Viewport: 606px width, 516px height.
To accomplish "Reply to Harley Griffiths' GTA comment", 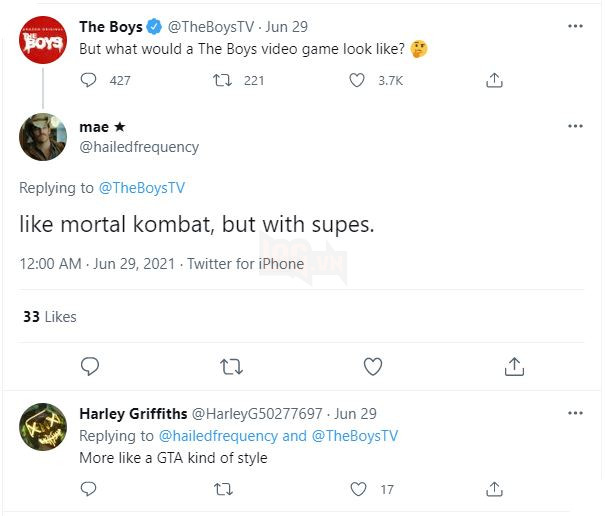I will click(89, 489).
